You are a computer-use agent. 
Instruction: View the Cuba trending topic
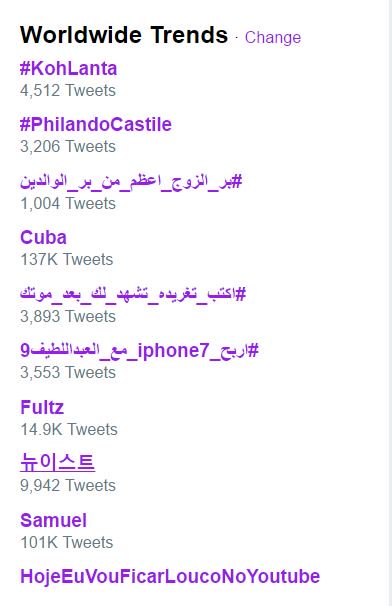pyautogui.click(x=43, y=237)
